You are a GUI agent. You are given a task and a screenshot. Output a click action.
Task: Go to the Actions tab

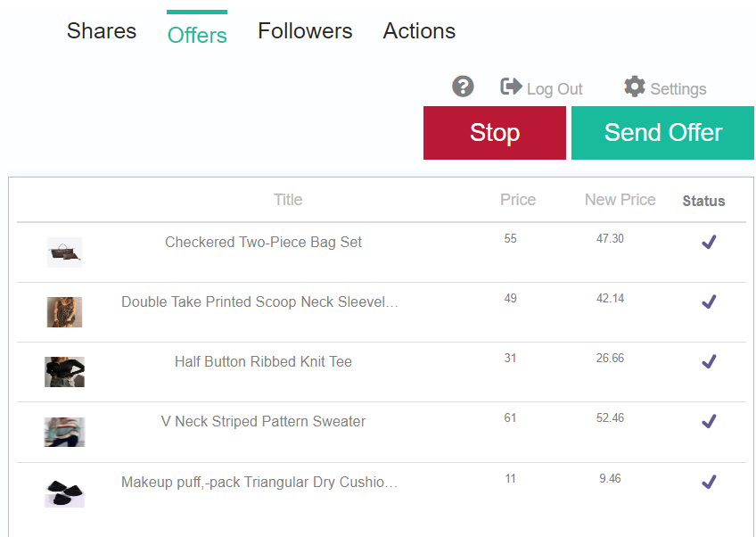tap(419, 31)
